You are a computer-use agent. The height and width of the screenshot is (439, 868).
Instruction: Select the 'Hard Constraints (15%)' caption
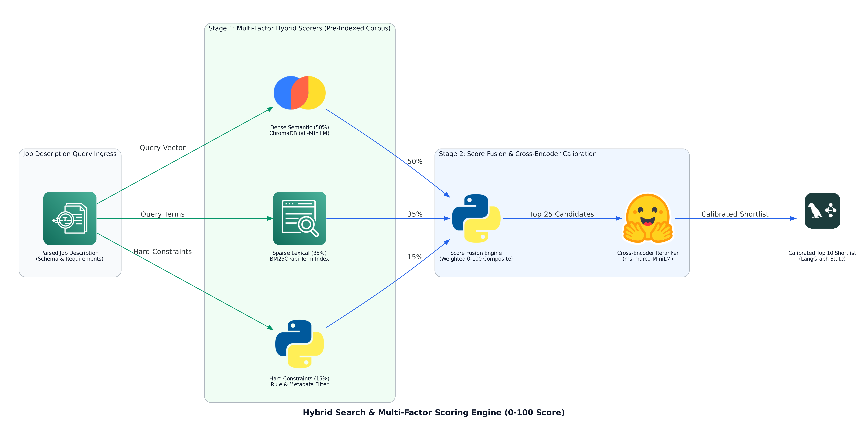coord(300,379)
